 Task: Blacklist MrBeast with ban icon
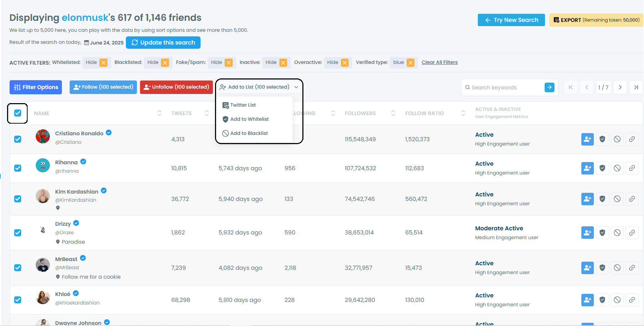(x=617, y=268)
